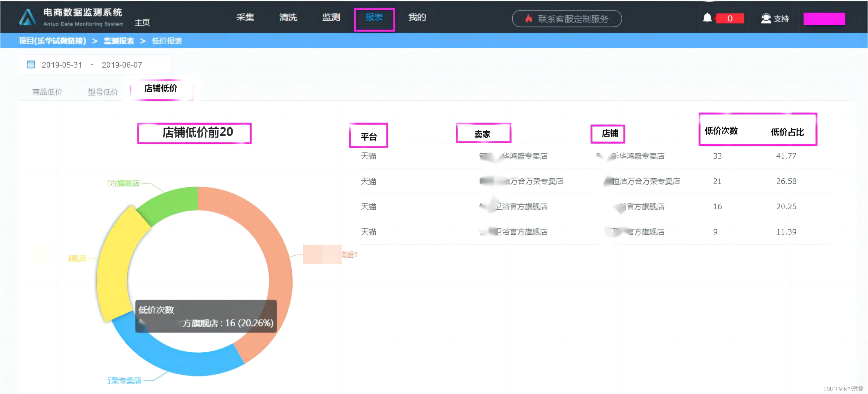Image resolution: width=868 pixels, height=394 pixels.
Task: Click the Antuo triangle logo icon
Action: pos(27,17)
